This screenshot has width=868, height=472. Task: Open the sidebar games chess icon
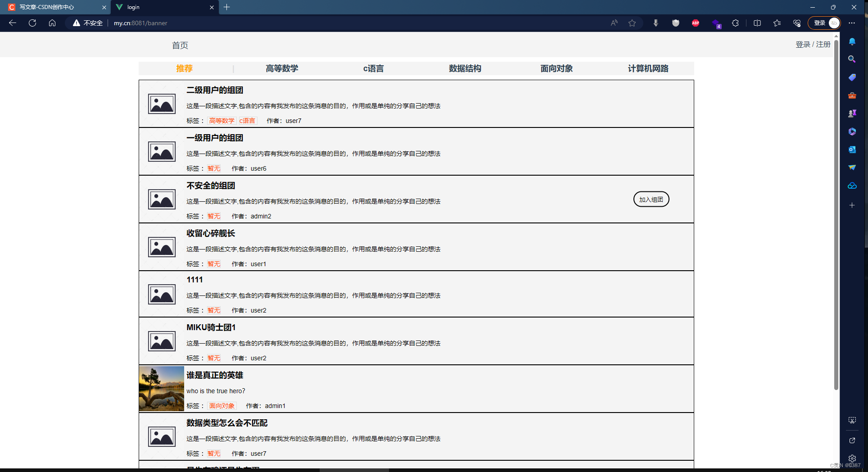852,113
